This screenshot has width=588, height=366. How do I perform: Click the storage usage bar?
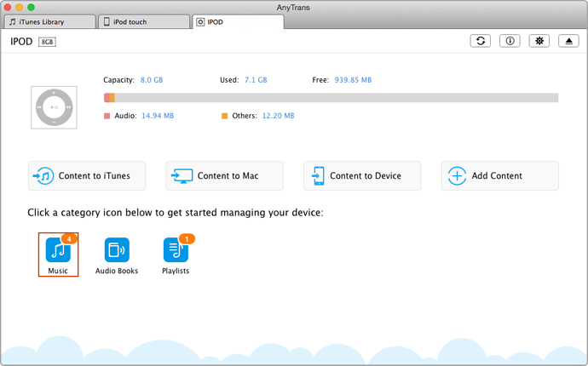(331, 98)
